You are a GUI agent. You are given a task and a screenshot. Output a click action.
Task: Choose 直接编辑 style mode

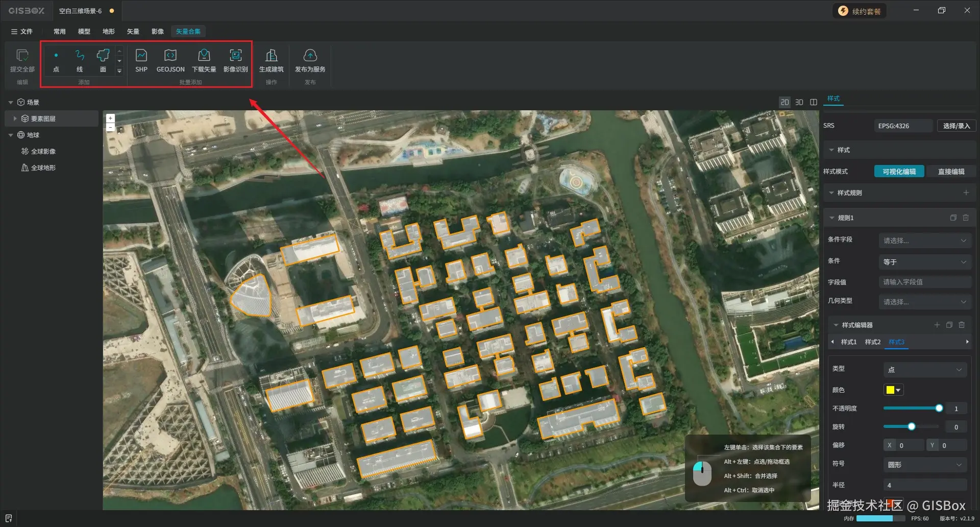coord(951,172)
